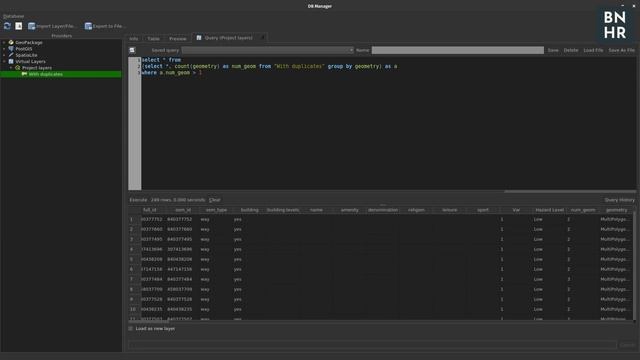Enable the Load as new layer checkbox

coord(131,329)
